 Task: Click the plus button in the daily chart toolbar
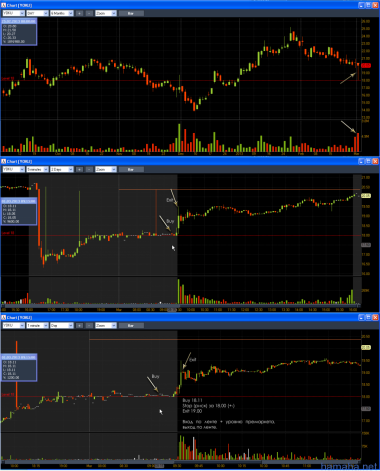click(79, 13)
